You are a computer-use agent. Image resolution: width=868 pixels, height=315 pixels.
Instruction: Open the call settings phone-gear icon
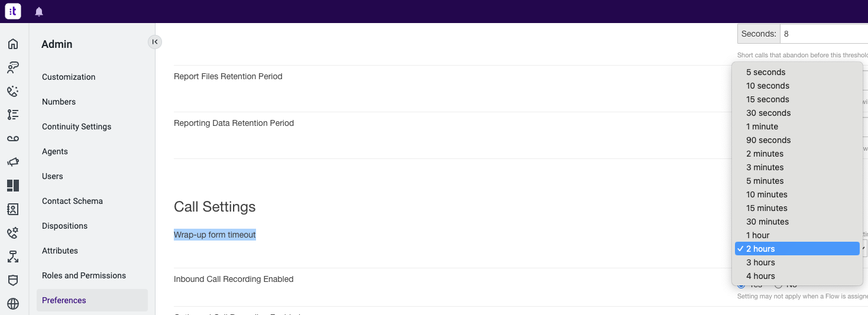[x=13, y=233]
